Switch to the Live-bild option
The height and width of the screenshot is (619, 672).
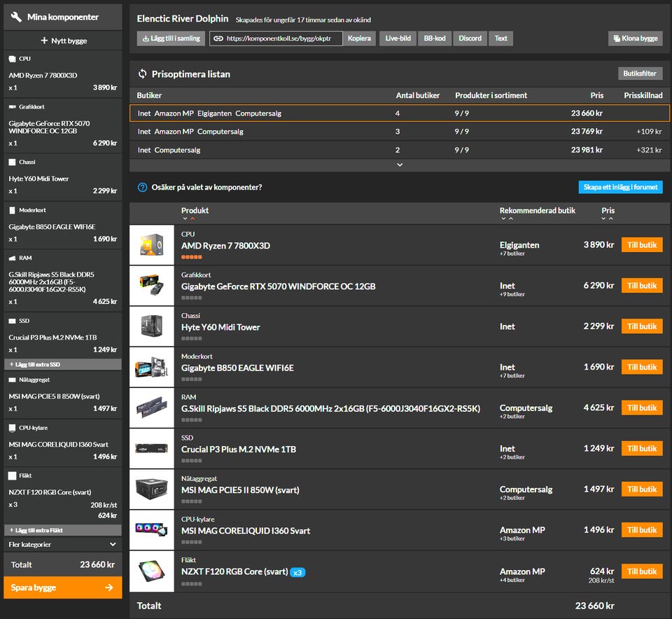(398, 39)
